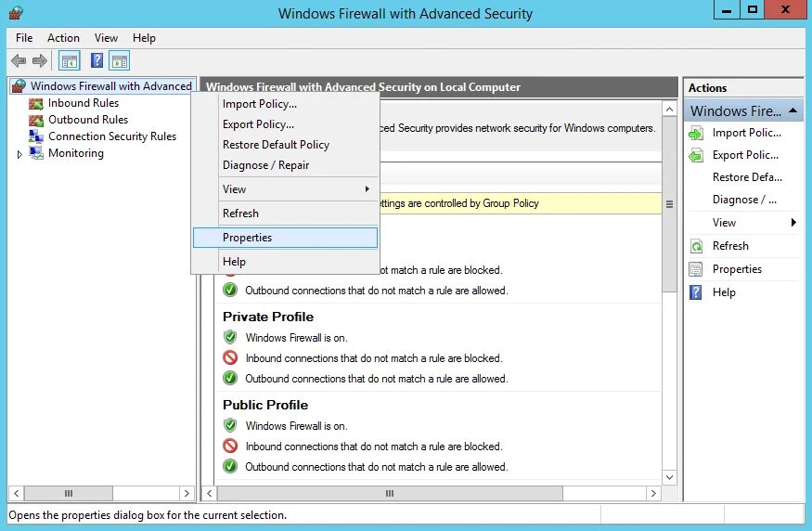
Task: Click the Export Policy green arrow icon in Actions
Action: [696, 155]
